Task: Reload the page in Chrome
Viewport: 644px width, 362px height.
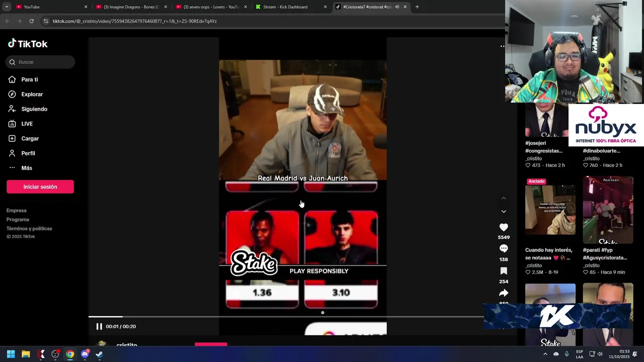Action: (31, 21)
